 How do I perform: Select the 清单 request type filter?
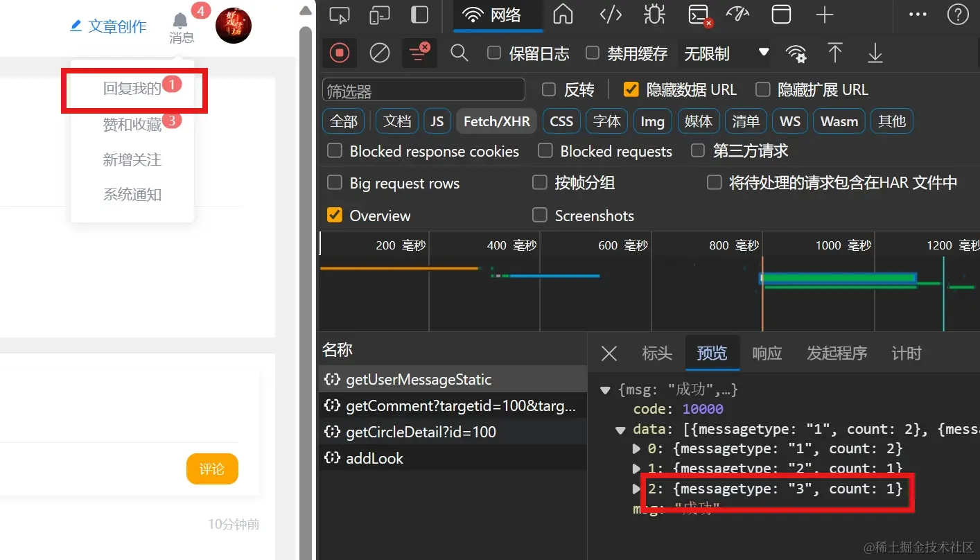tap(746, 121)
